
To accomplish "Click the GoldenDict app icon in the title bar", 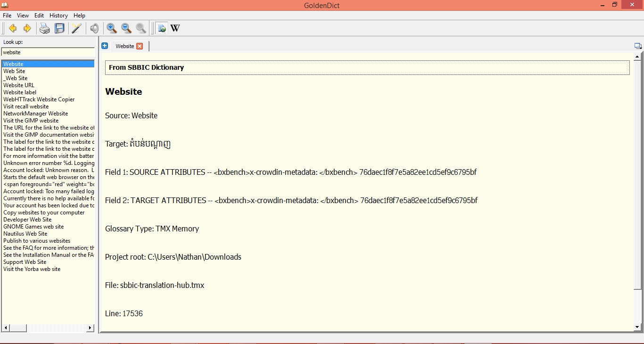I will click(x=5, y=5).
